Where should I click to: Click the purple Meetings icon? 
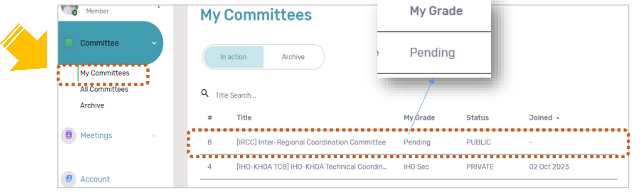click(69, 135)
